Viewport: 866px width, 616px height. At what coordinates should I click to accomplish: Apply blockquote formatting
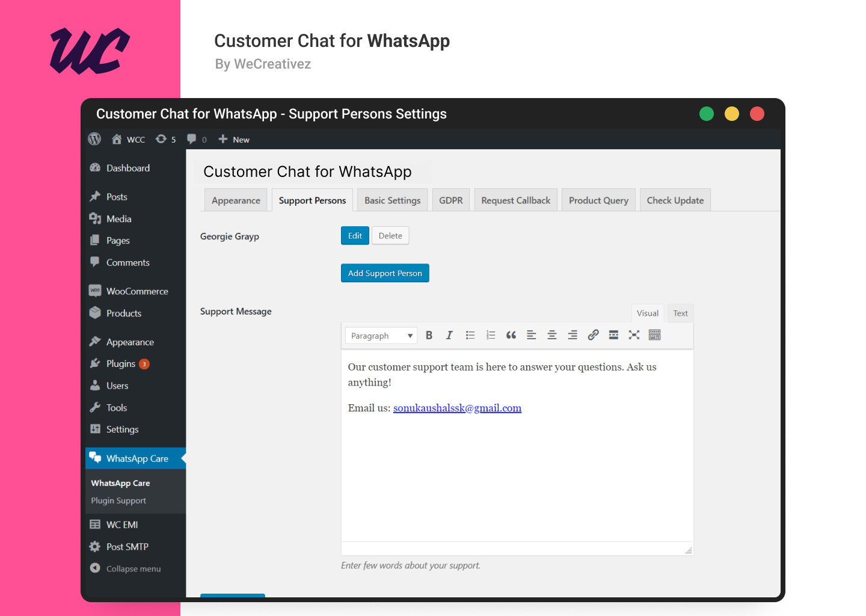[511, 335]
